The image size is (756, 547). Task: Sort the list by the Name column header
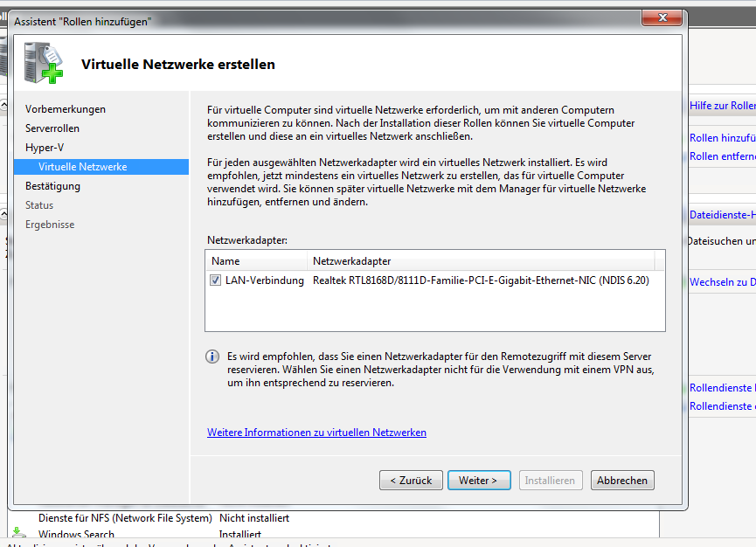tap(257, 261)
